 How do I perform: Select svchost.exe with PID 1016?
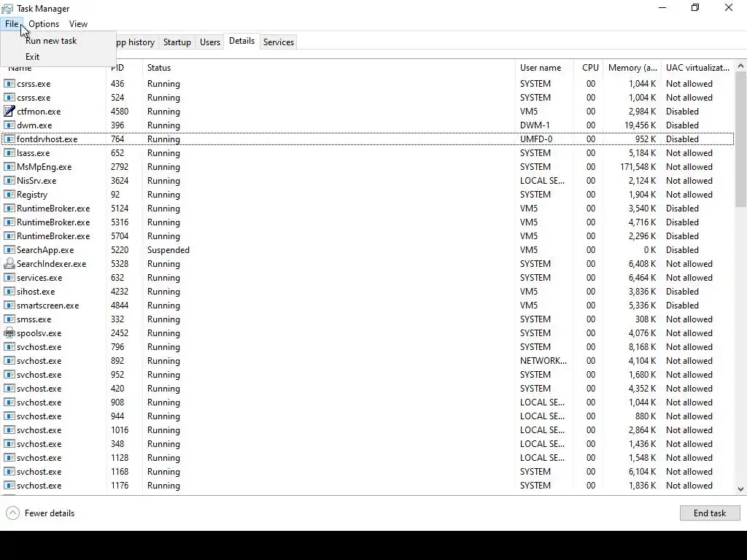(368, 429)
